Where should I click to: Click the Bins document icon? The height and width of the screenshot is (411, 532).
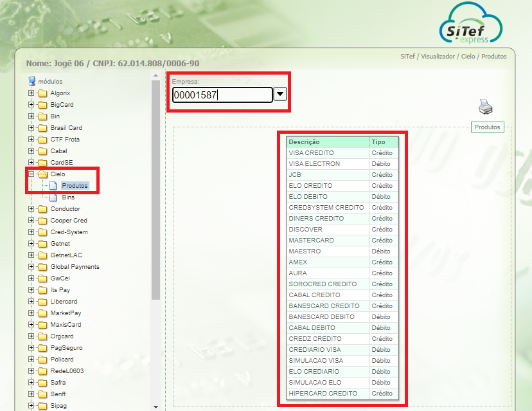(x=53, y=197)
